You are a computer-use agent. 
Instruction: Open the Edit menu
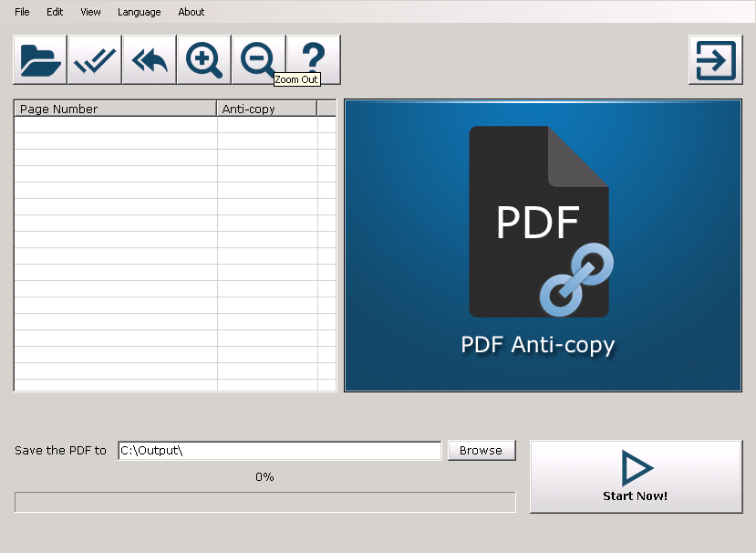click(x=55, y=12)
